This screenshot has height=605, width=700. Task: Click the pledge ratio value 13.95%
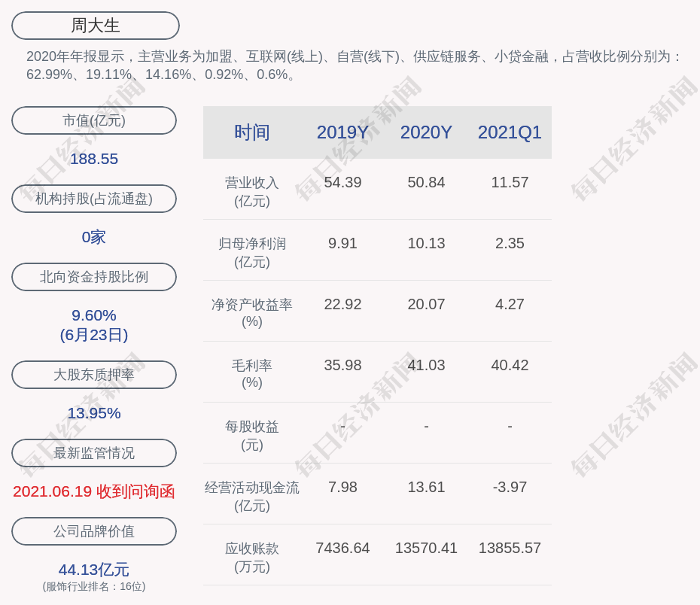94,413
